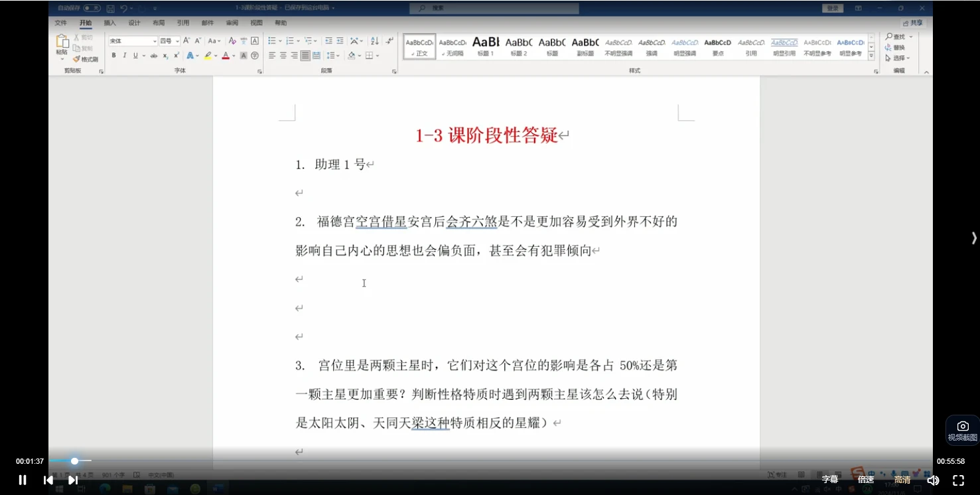980x495 pixels.
Task: Show or hide paragraph marks
Action: 389,41
